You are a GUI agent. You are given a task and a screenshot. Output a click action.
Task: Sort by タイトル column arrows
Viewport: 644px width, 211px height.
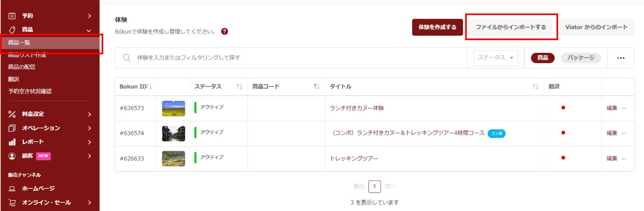pos(535,87)
